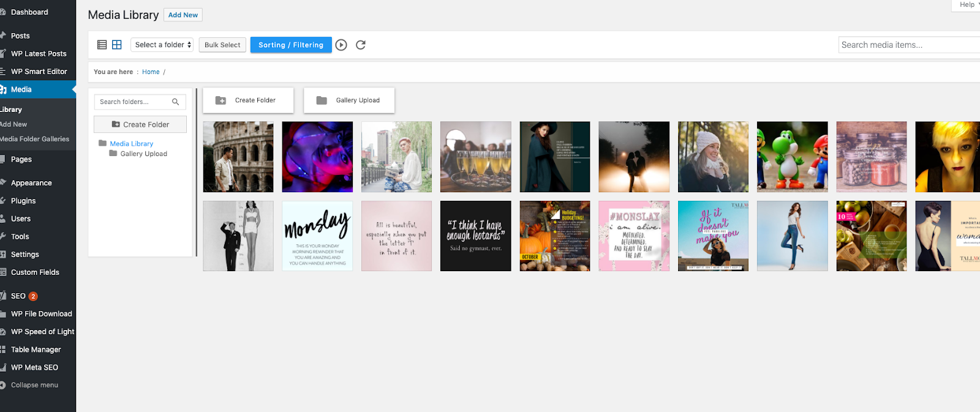Click Add New in Media submenu

13,124
